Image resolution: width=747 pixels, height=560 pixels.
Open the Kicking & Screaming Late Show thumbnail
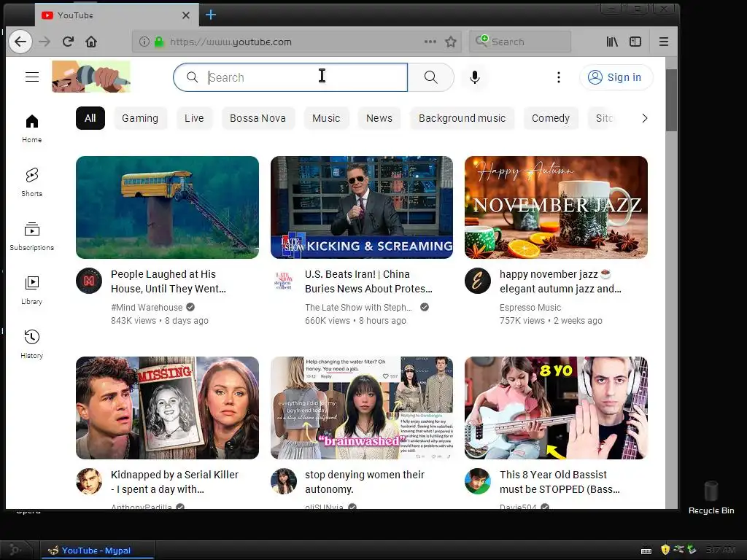click(x=362, y=207)
